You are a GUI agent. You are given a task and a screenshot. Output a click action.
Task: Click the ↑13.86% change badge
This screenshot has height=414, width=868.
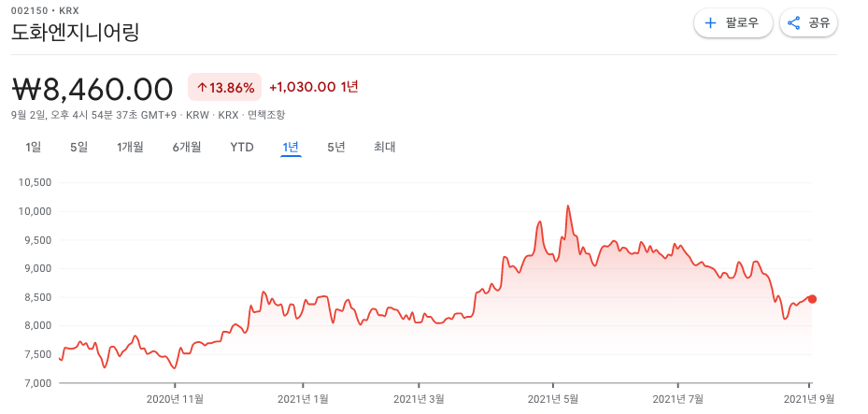[x=225, y=88]
